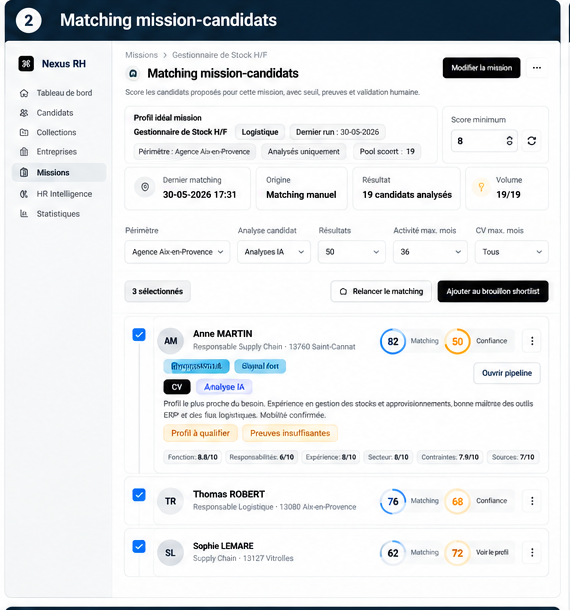Viewport: 570px width, 610px height.
Task: Click the Signal fort badge
Action: (260, 366)
